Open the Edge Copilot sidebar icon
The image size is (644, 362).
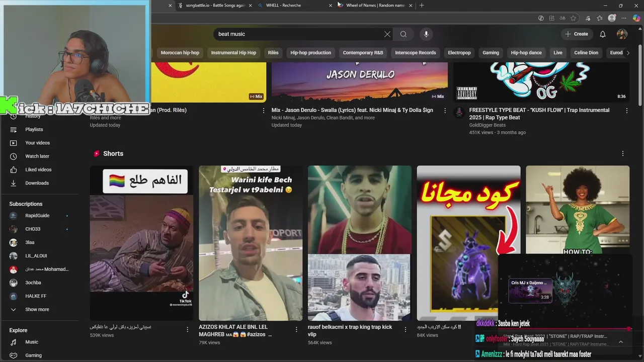[636, 18]
